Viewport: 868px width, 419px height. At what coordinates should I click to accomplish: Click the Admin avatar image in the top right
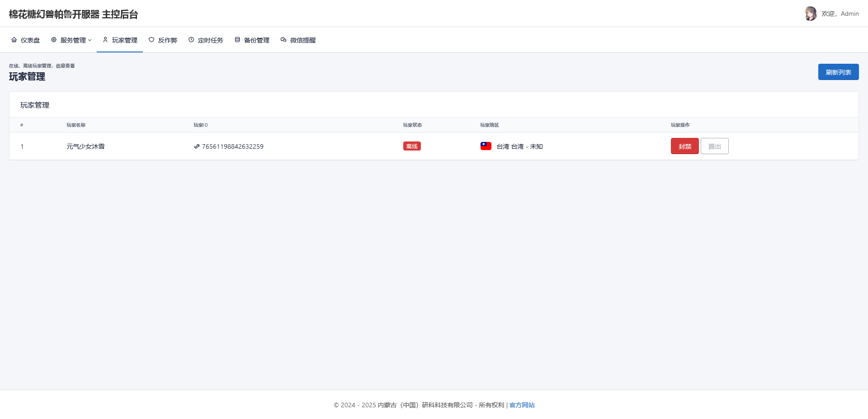[811, 14]
